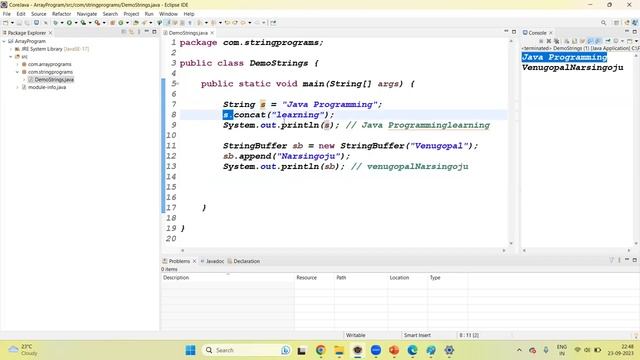Toggle Scroll Lock in Console toolbar
This screenshot has height=360, width=640.
pyautogui.click(x=574, y=41)
